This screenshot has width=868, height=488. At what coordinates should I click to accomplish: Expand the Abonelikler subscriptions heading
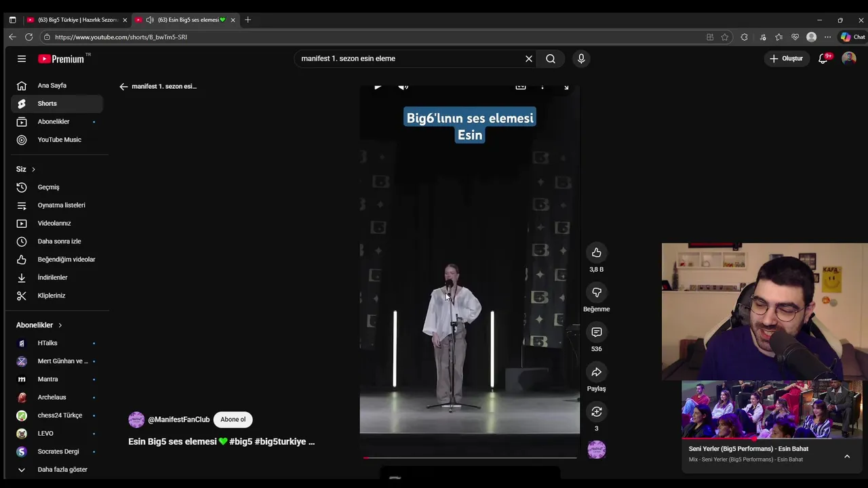click(39, 325)
